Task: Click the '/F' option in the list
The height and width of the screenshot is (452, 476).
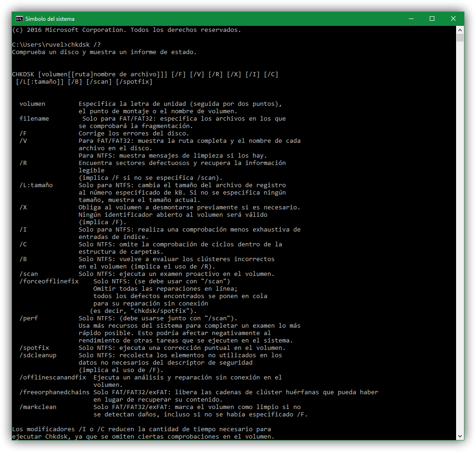Action: pyautogui.click(x=23, y=134)
